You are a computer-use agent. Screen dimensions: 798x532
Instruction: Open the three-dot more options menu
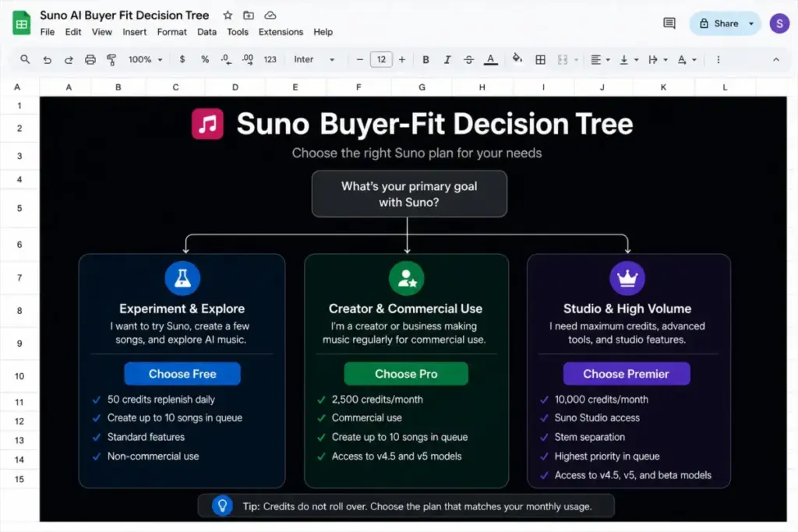[718, 59]
